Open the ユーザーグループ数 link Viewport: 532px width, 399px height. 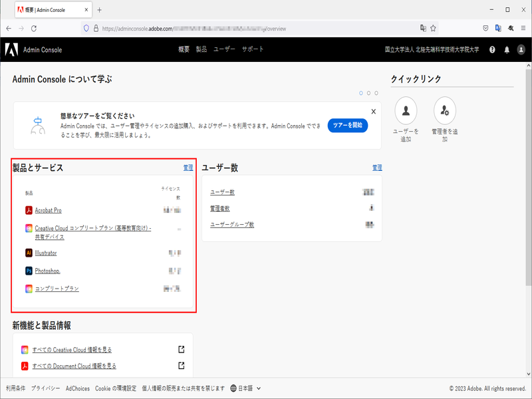pyautogui.click(x=232, y=225)
